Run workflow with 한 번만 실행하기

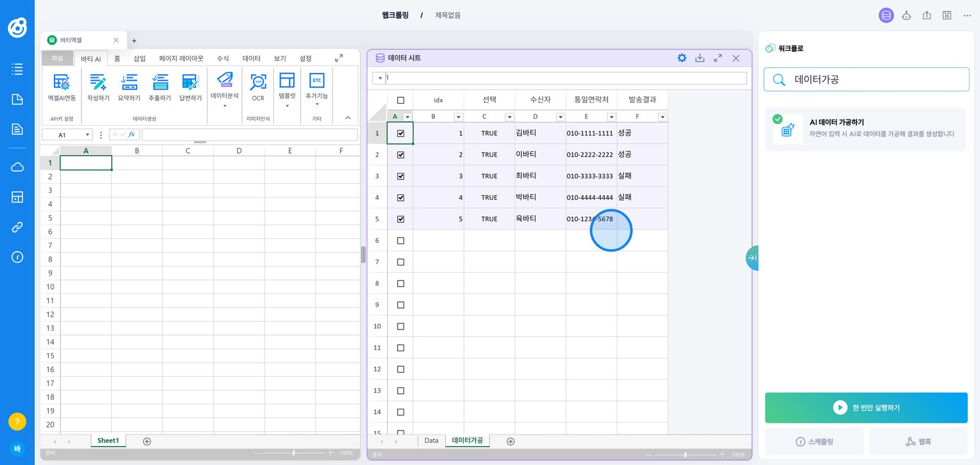pyautogui.click(x=866, y=408)
